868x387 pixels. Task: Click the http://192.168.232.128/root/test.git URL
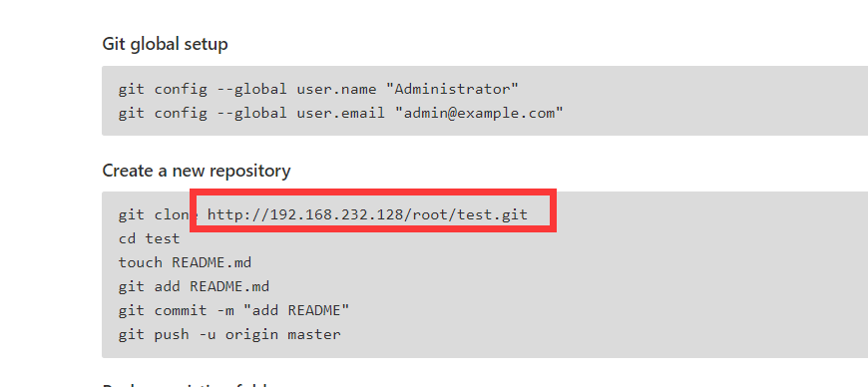[x=367, y=214]
